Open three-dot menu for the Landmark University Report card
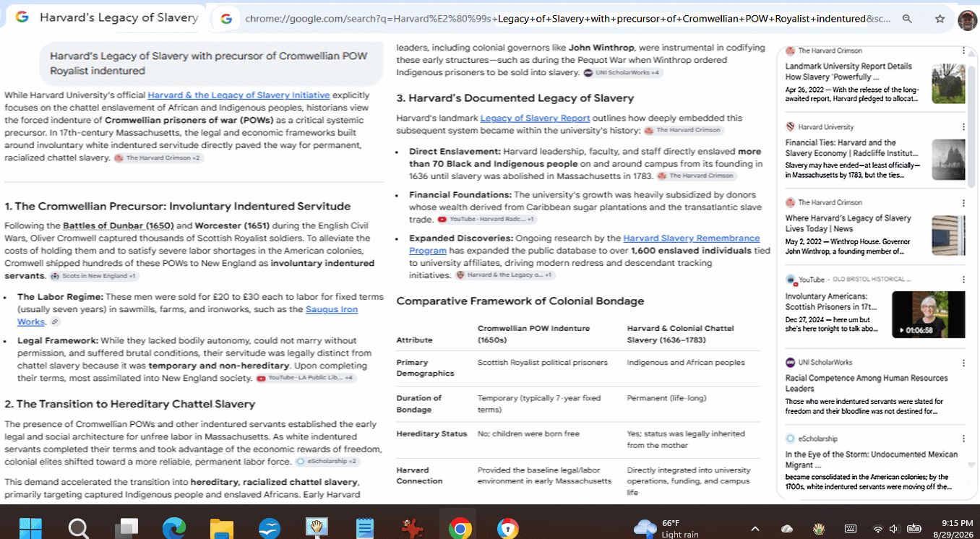 (x=963, y=51)
